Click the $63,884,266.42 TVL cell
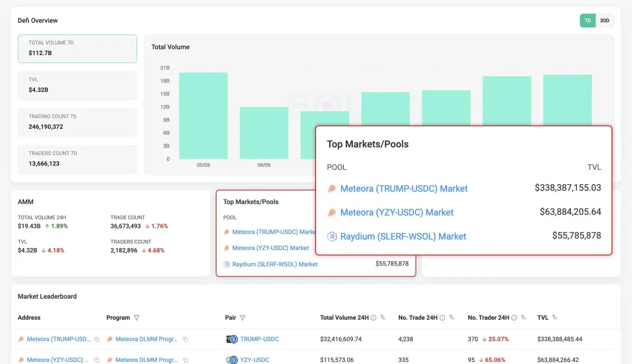Viewport: 632px width, 364px height. (x=558, y=360)
